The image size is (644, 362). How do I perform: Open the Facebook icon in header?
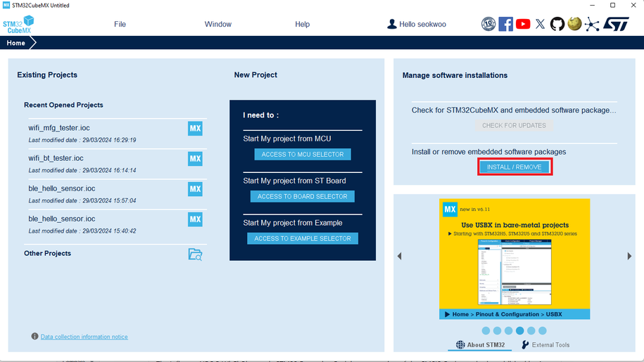(505, 24)
